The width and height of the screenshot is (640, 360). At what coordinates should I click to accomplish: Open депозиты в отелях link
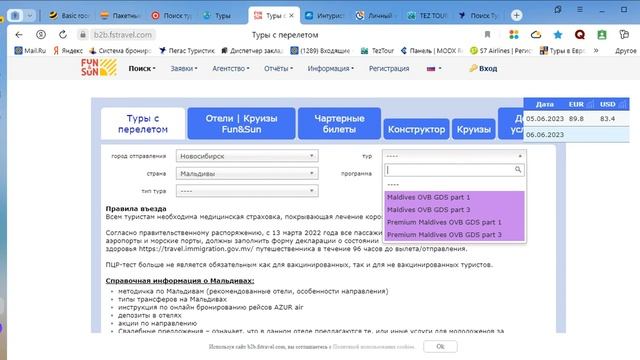click(x=150, y=315)
